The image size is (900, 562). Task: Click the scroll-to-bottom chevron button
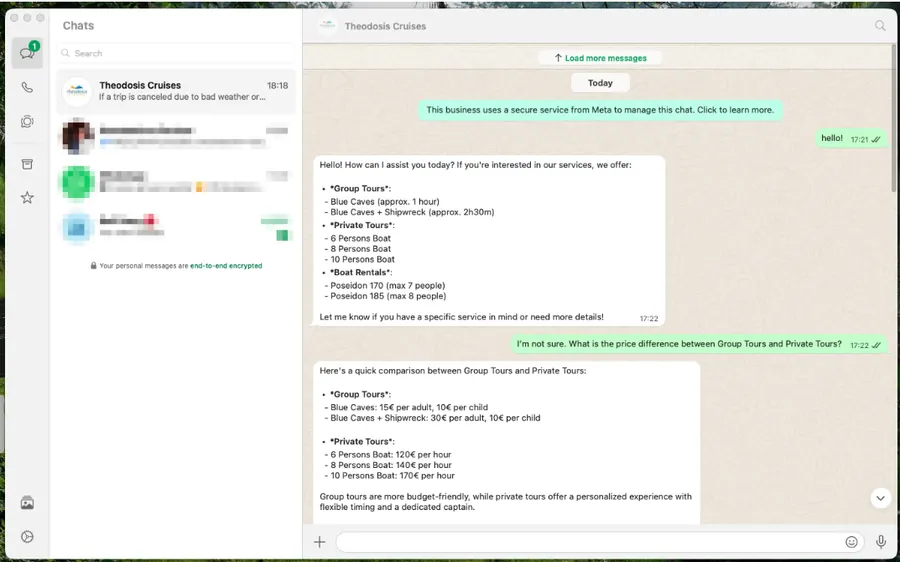(880, 498)
